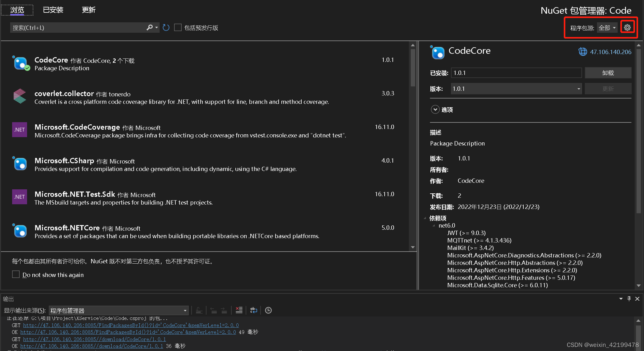Switch to the 已安装 installed tab
644x351 pixels.
coord(53,10)
